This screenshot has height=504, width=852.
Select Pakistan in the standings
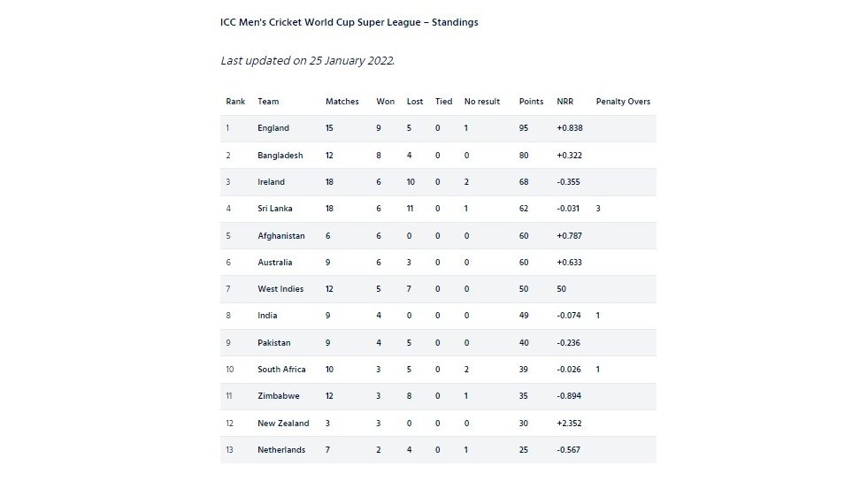pyautogui.click(x=274, y=343)
